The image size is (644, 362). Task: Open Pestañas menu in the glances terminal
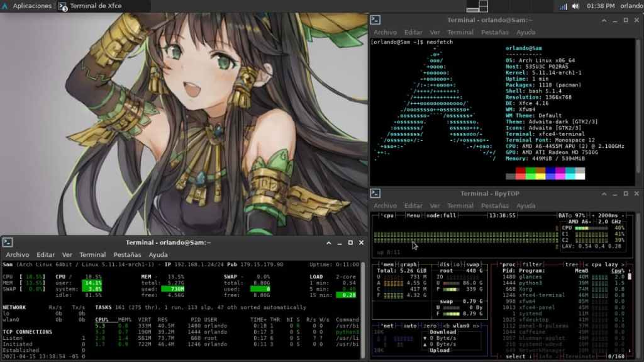click(126, 255)
